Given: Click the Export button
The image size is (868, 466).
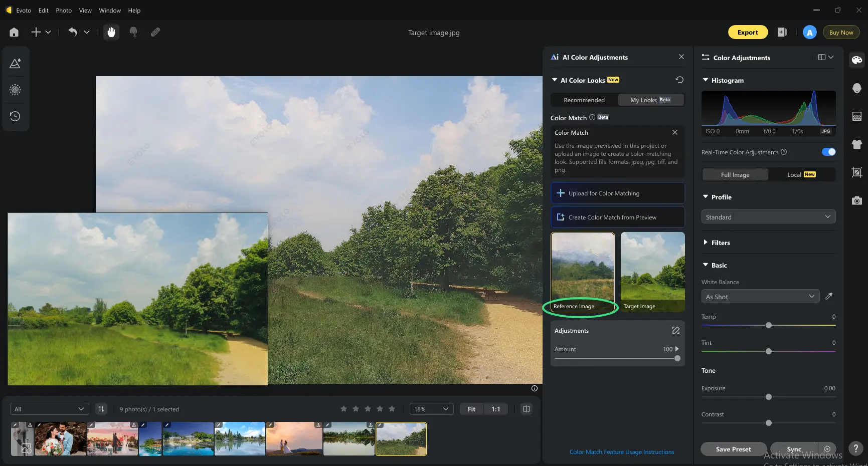Looking at the screenshot, I should point(748,32).
